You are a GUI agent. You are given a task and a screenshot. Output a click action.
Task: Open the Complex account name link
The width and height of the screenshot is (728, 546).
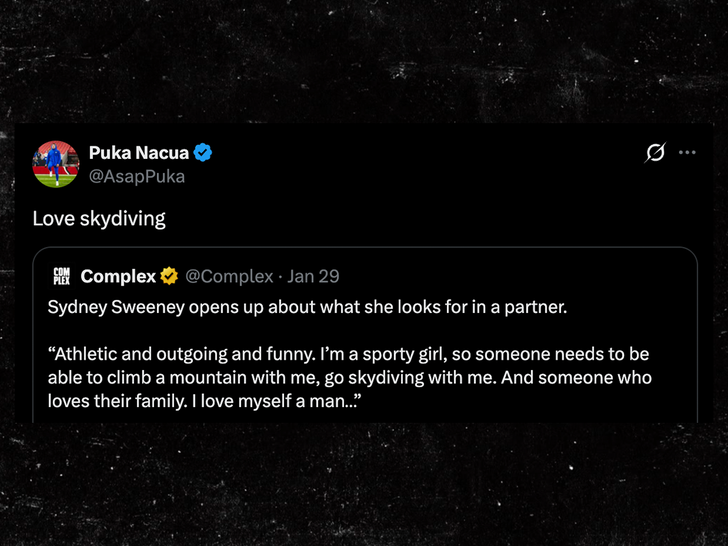pos(118,276)
